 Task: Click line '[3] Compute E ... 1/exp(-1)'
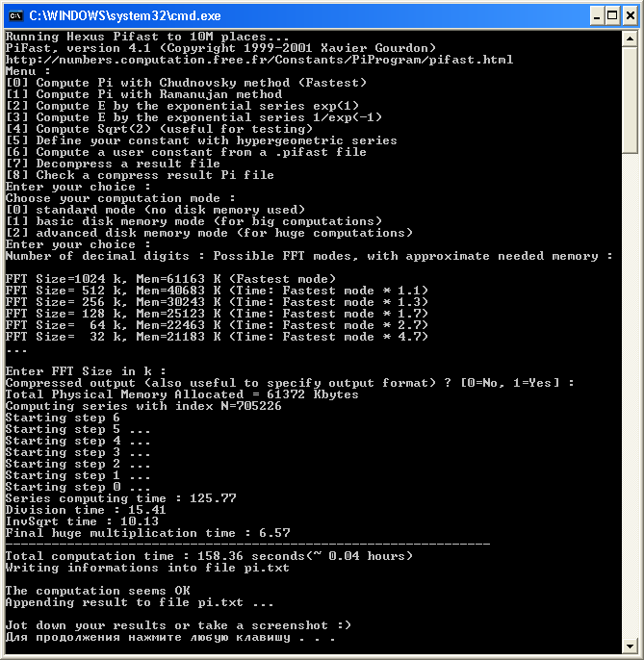(193, 117)
